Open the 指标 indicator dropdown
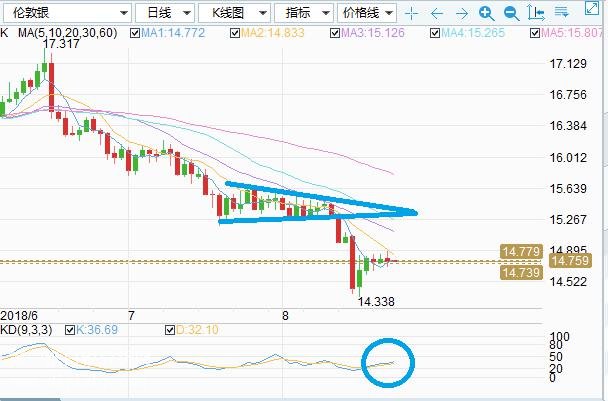This screenshot has height=401, width=608. coord(304,13)
